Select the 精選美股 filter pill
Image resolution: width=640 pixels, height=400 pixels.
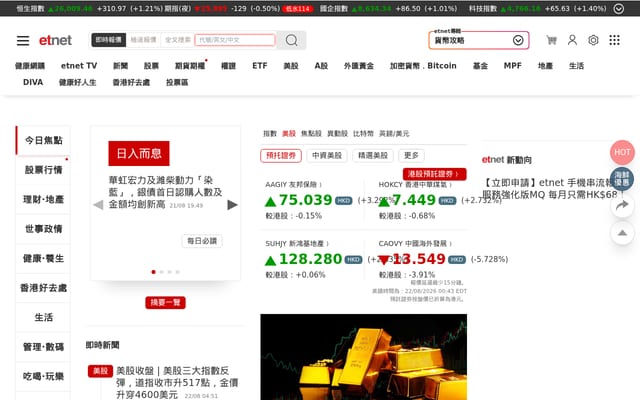click(x=373, y=156)
